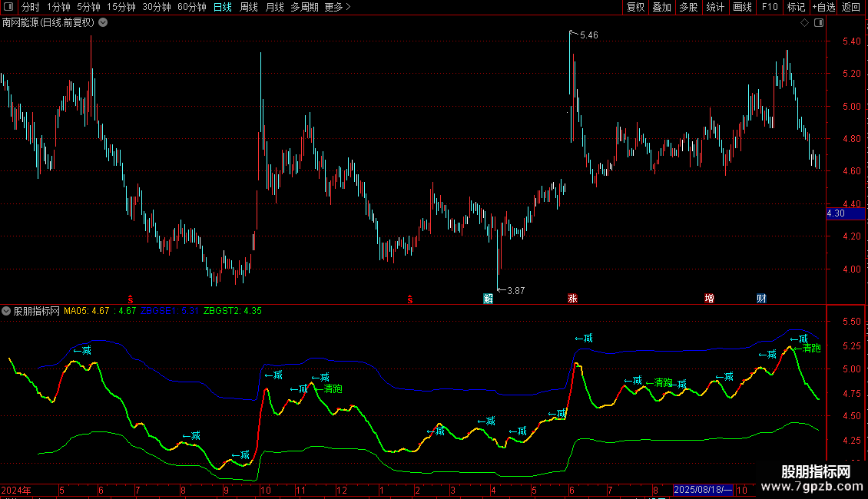Switch to 周线 weekly chart
The width and height of the screenshot is (868, 499).
click(249, 7)
